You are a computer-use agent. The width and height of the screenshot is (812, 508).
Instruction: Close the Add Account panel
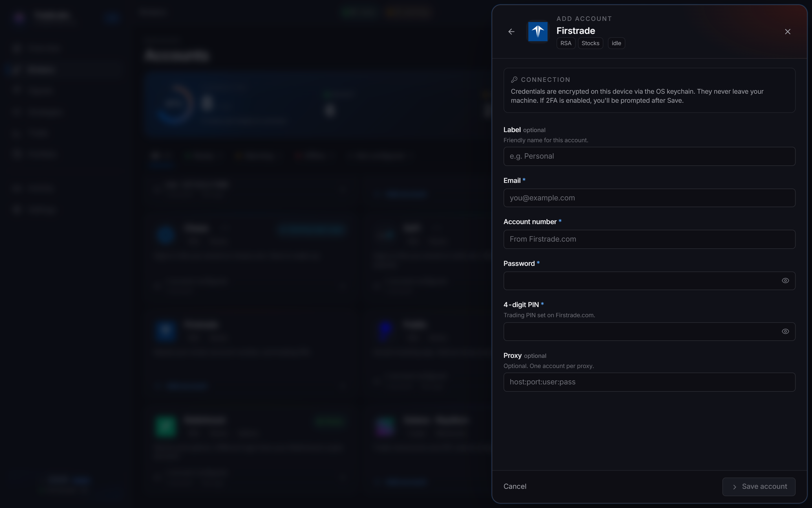click(x=787, y=32)
